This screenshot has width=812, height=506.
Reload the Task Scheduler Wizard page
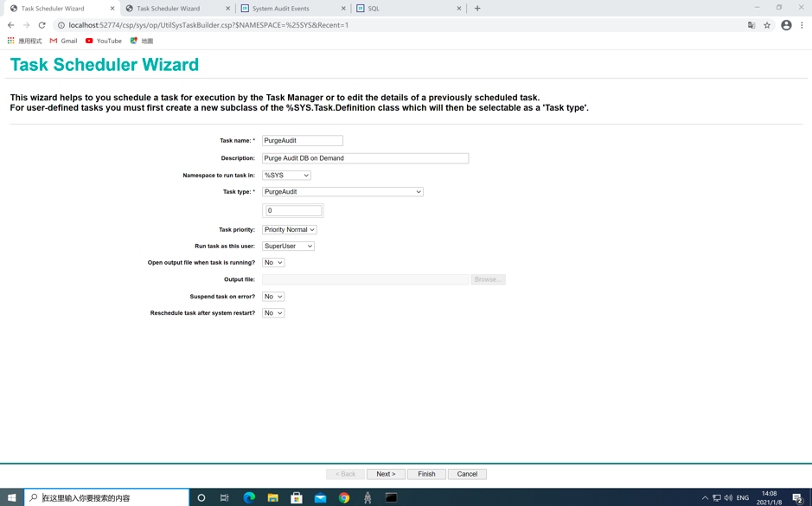coord(42,25)
